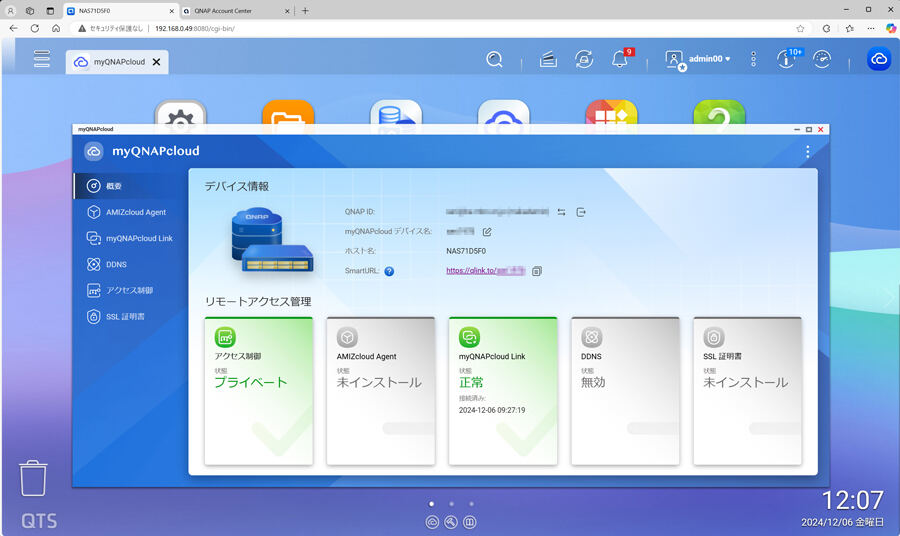Screen dimensions: 900x536
Task: Open info icon with 10+ badge
Action: point(788,58)
